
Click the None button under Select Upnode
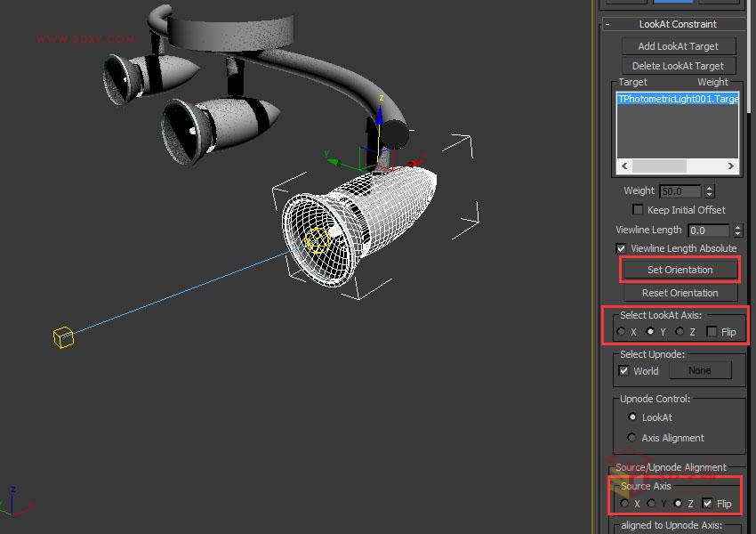(x=700, y=370)
